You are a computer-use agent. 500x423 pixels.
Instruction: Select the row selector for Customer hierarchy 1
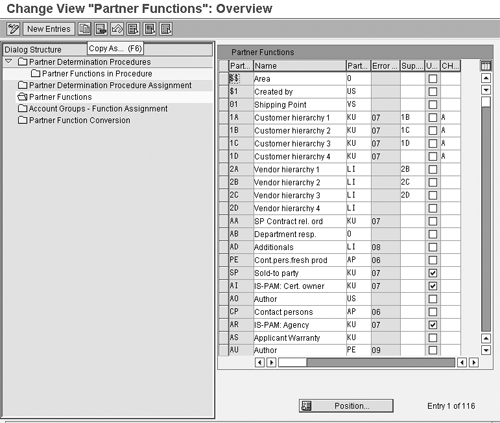point(223,117)
